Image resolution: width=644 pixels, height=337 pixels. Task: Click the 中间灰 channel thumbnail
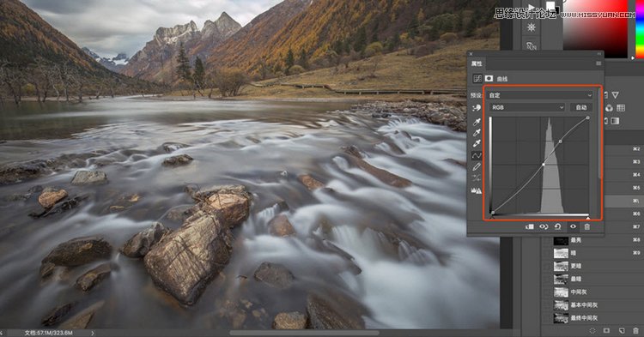561,292
